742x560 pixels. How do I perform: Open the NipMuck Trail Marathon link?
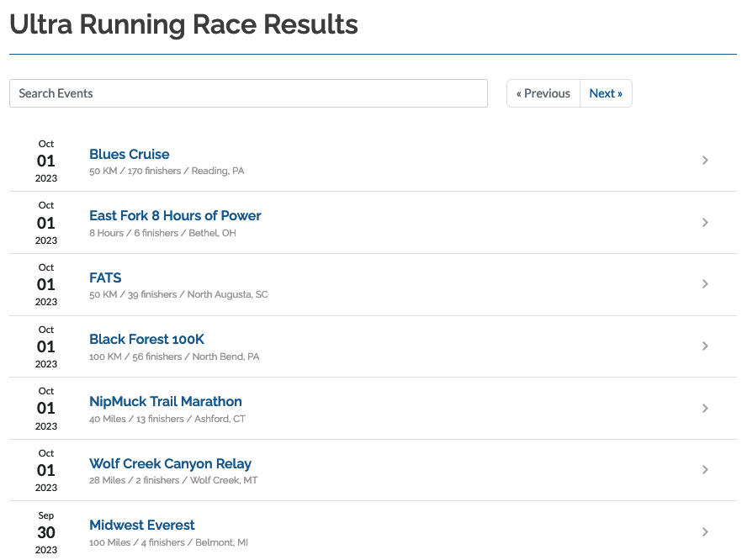click(166, 402)
